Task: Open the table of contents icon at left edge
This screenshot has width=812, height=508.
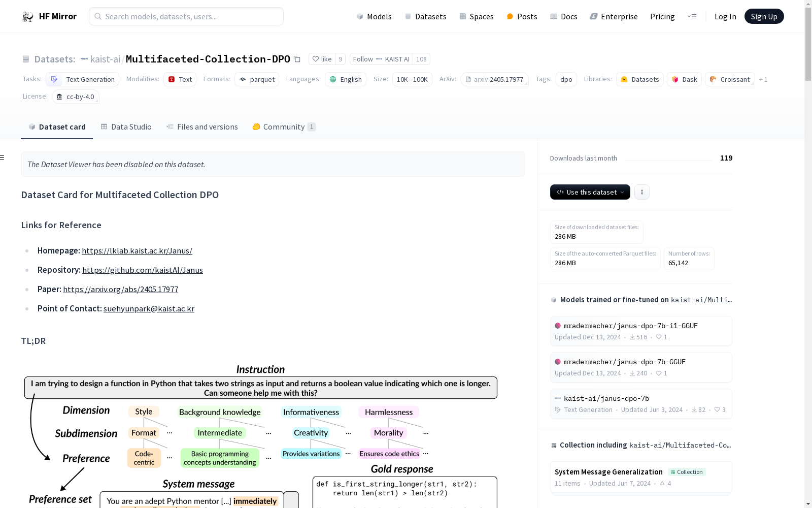Action: (x=3, y=157)
